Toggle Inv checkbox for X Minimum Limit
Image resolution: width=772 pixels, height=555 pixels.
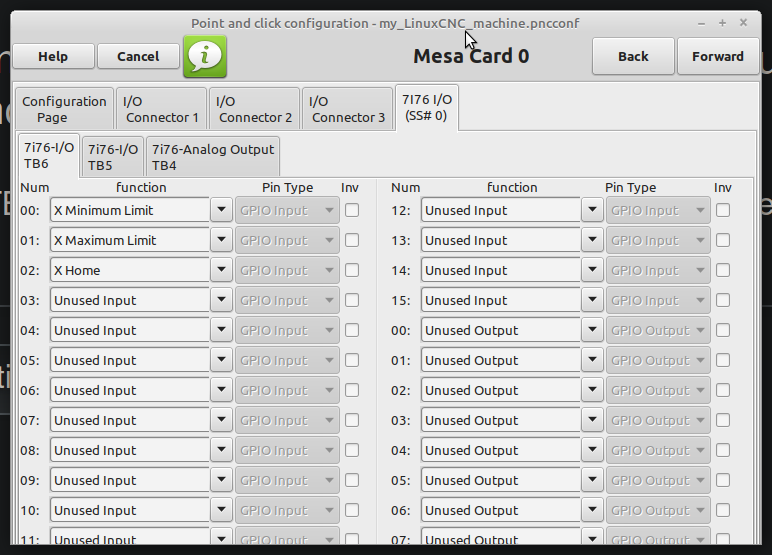[352, 210]
